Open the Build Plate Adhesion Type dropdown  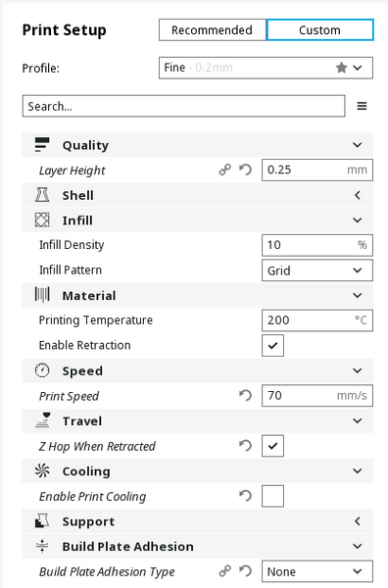[x=317, y=571]
